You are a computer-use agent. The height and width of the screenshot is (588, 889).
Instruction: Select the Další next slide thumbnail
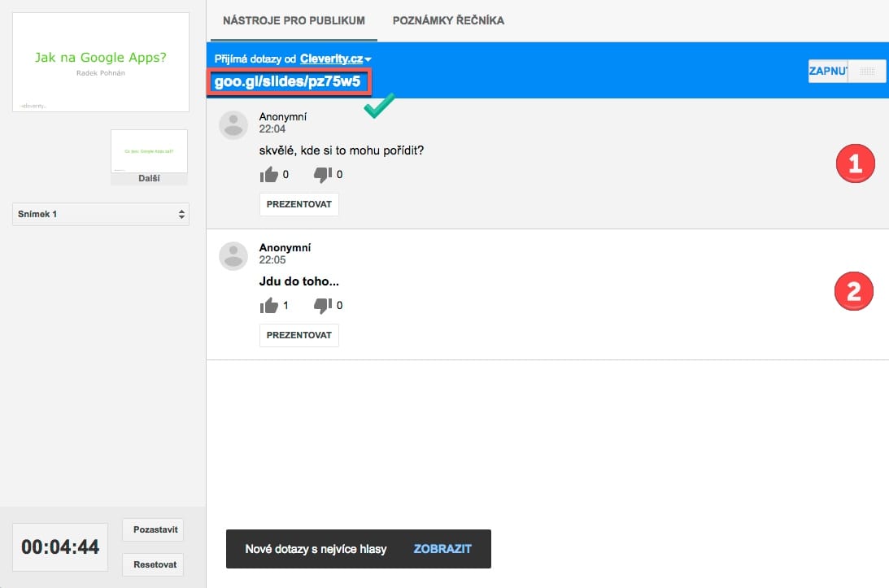point(149,156)
